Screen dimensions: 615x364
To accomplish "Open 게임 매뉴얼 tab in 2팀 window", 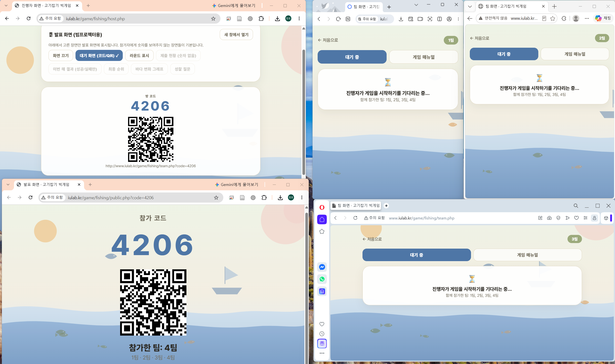I will coord(575,54).
